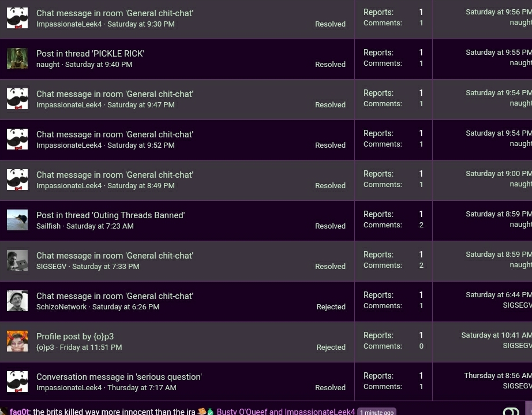The width and height of the screenshot is (532, 415).
Task: Click the Resolved status on PICKLE RICK report
Action: coord(330,65)
